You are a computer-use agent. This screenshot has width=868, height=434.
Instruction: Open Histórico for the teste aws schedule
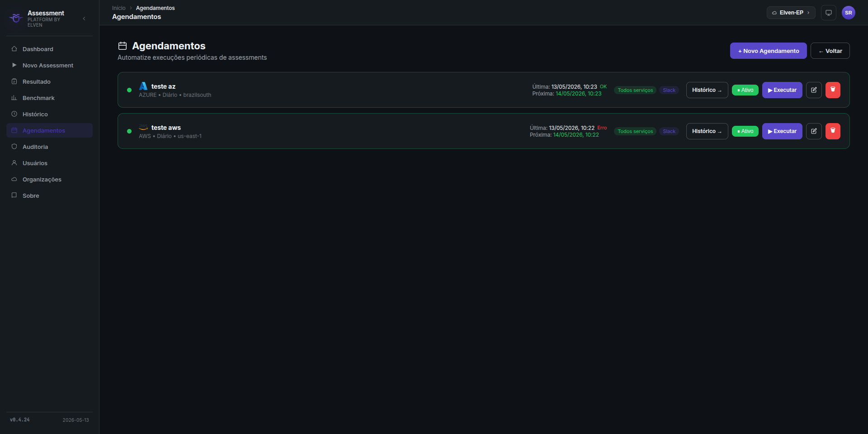coord(707,131)
